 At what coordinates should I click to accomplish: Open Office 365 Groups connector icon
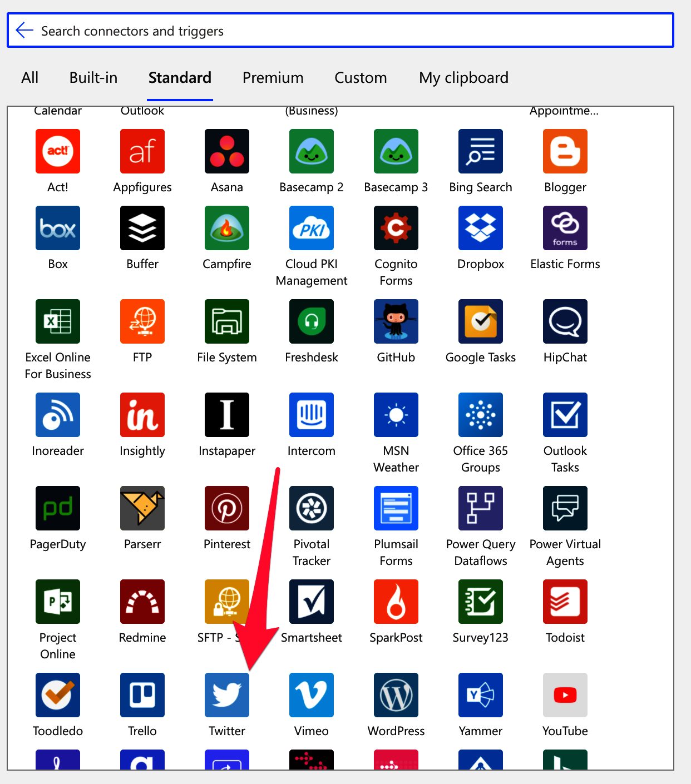pos(481,415)
